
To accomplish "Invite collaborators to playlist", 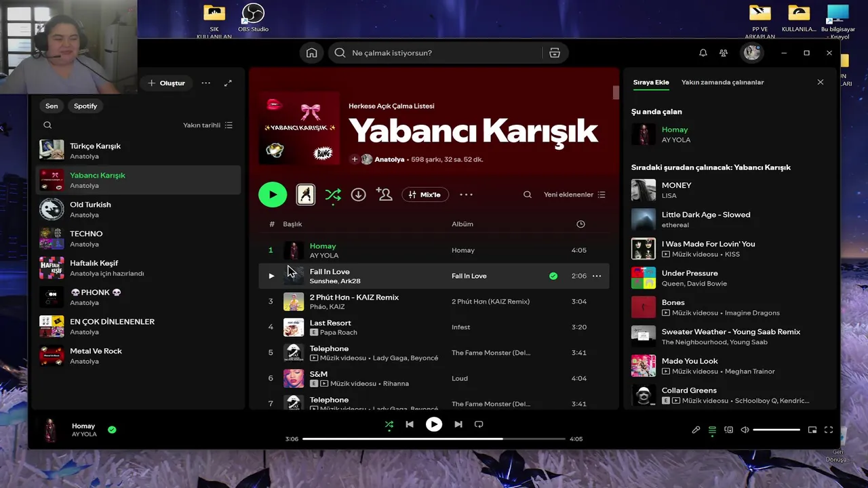I will pyautogui.click(x=384, y=195).
